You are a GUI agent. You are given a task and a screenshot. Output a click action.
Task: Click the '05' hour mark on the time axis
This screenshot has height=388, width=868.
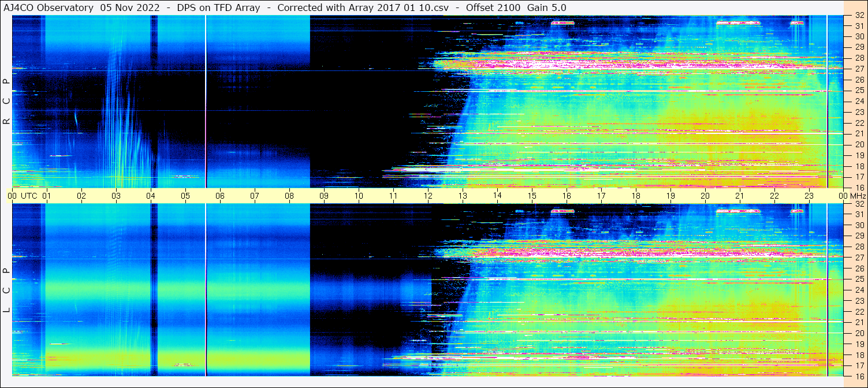[x=185, y=196]
